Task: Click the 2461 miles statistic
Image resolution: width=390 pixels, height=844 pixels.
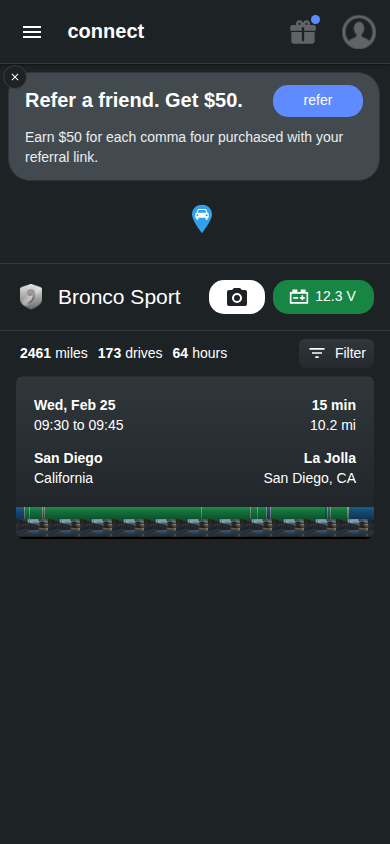Action: point(54,353)
